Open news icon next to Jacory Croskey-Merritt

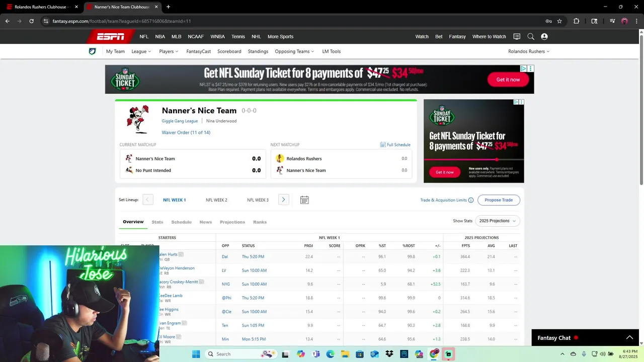(x=201, y=282)
